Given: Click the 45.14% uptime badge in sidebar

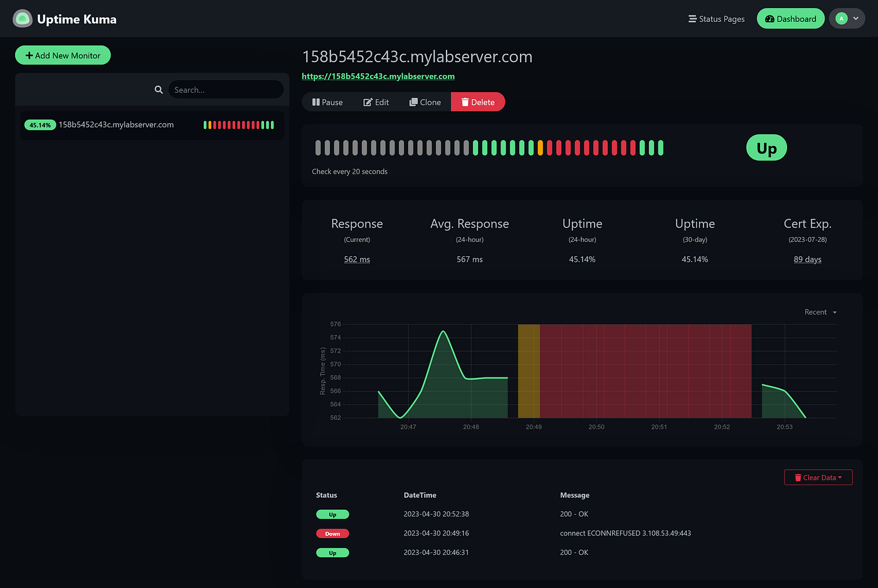Looking at the screenshot, I should (40, 125).
